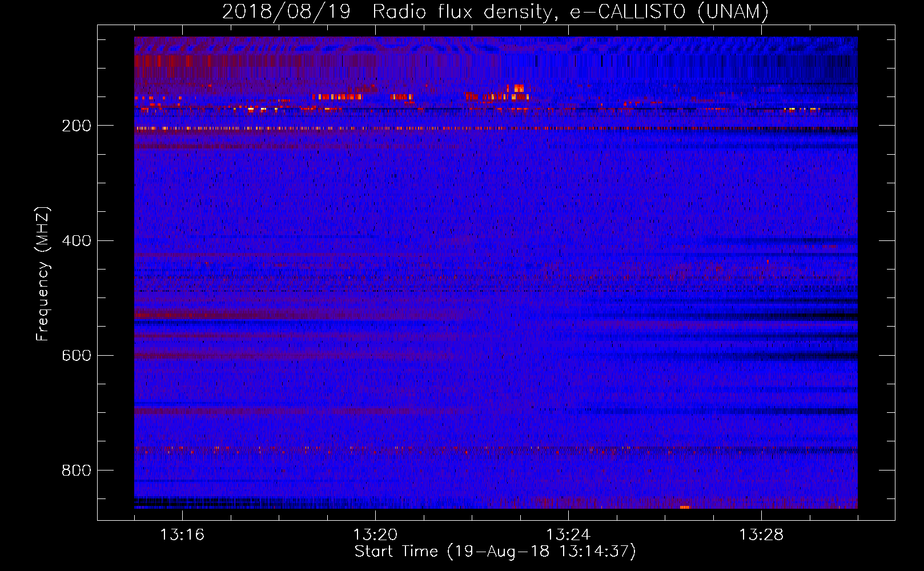Screen dimensions: 924x571
Task: Click the date "2018/08/19" in the title
Action: (286, 11)
